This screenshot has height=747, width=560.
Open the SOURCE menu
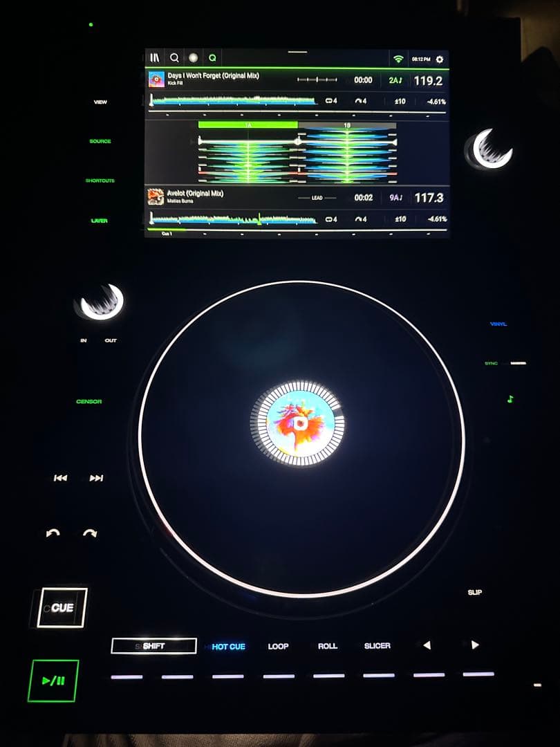[100, 141]
